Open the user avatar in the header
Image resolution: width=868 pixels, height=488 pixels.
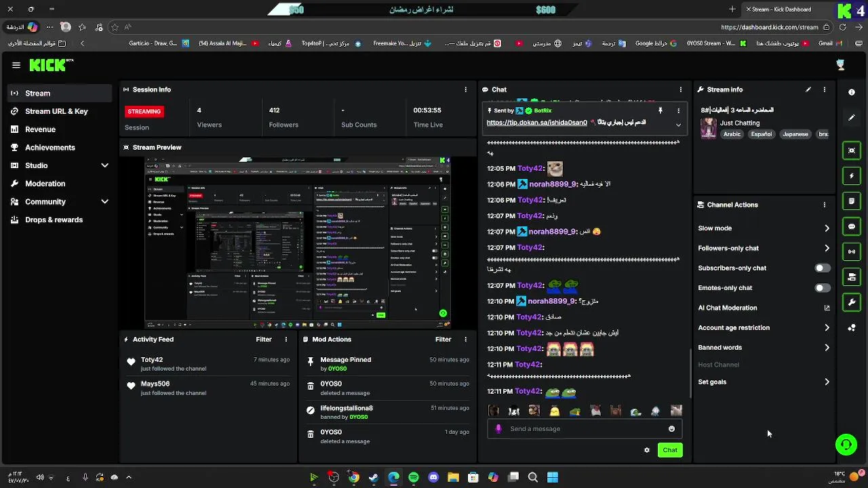tap(841, 65)
